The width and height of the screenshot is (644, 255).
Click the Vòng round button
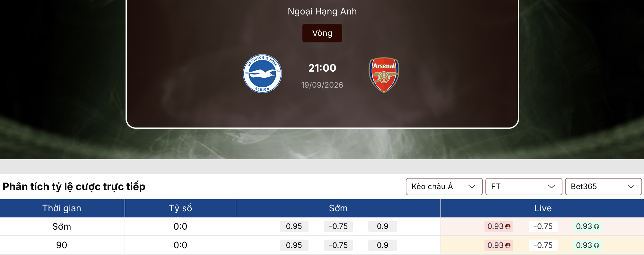[x=322, y=33]
